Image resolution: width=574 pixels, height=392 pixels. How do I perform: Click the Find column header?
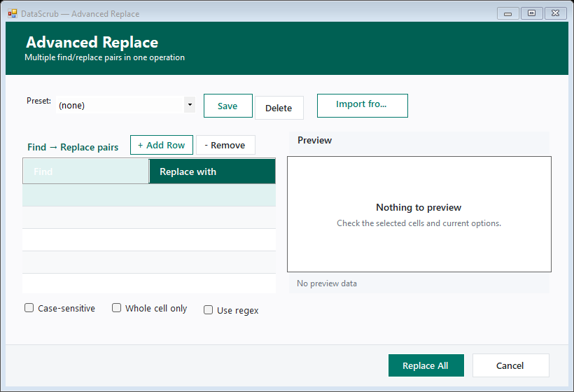(x=85, y=171)
